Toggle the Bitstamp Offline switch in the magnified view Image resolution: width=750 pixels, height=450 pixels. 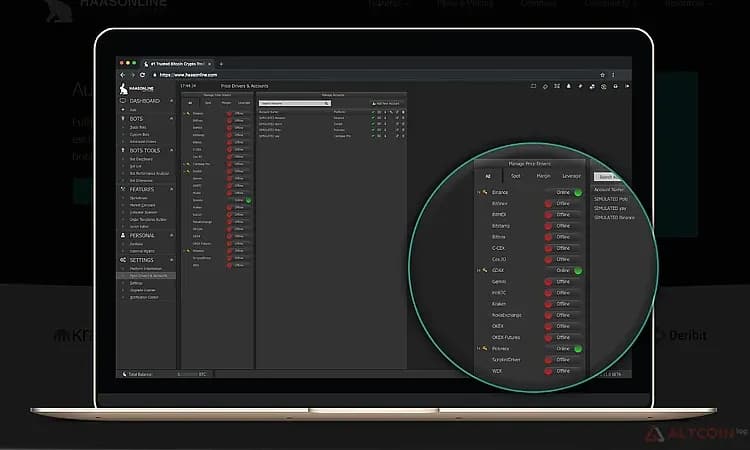pos(564,226)
